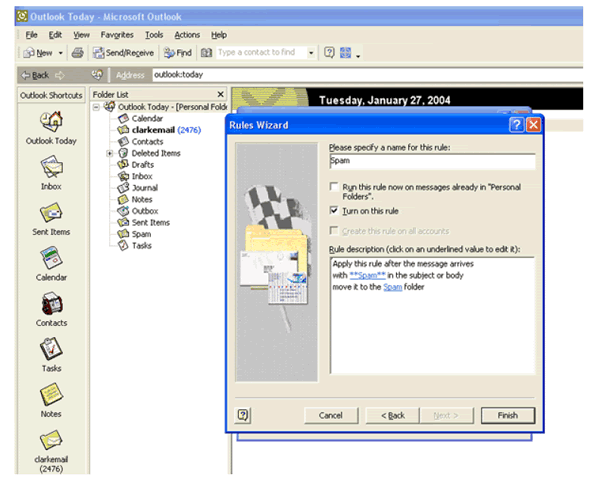Select Inbox folder in Folder List

point(135,176)
